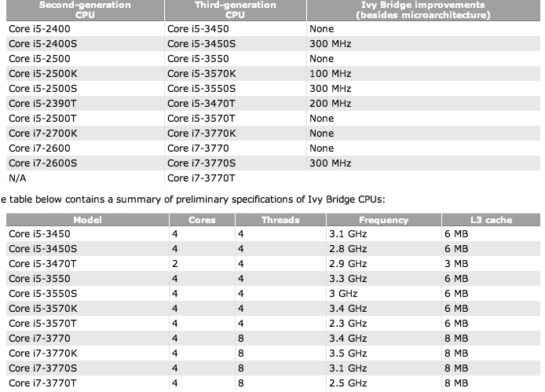Select "6 MB" in the Core i5-3450 row
The height and width of the screenshot is (392, 545).
(456, 234)
